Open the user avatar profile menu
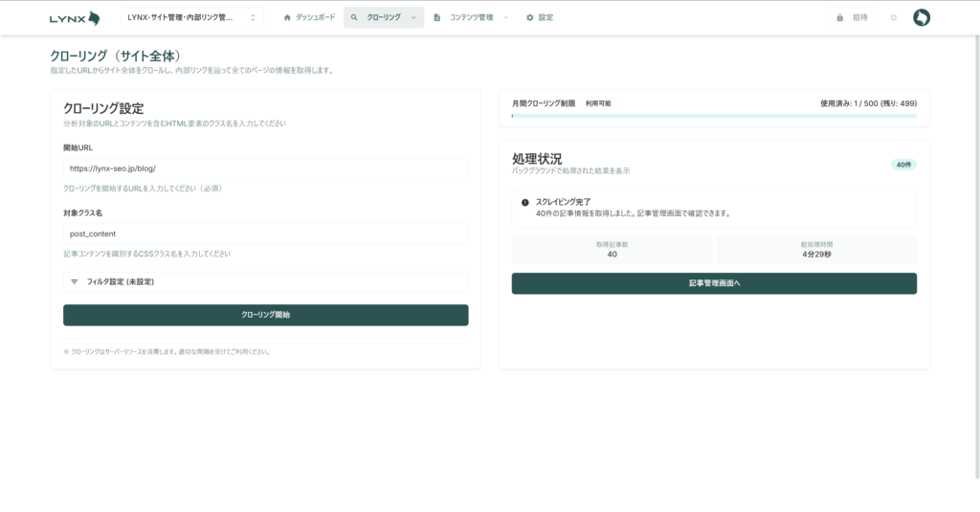This screenshot has height=512, width=980. pos(921,17)
